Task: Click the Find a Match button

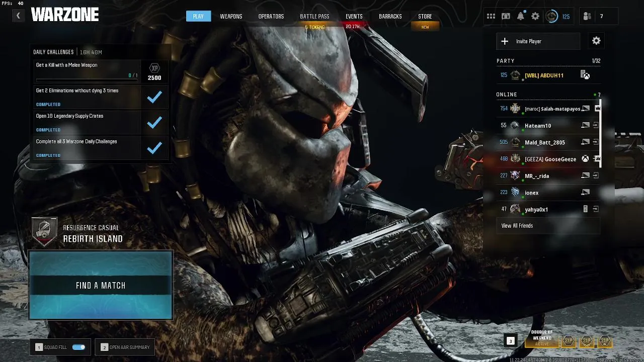Action: (x=101, y=285)
